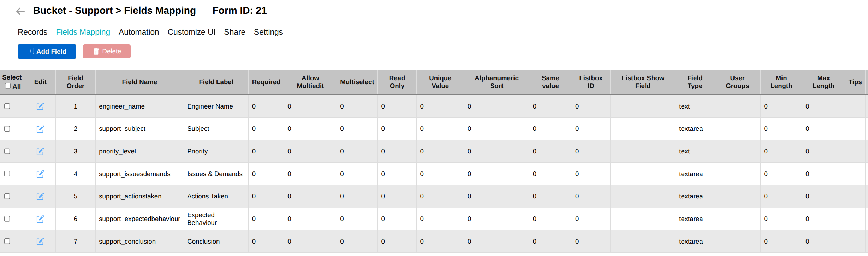Click edit icon for support_actionstaken row
Image resolution: width=868 pixels, height=256 pixels.
(40, 196)
